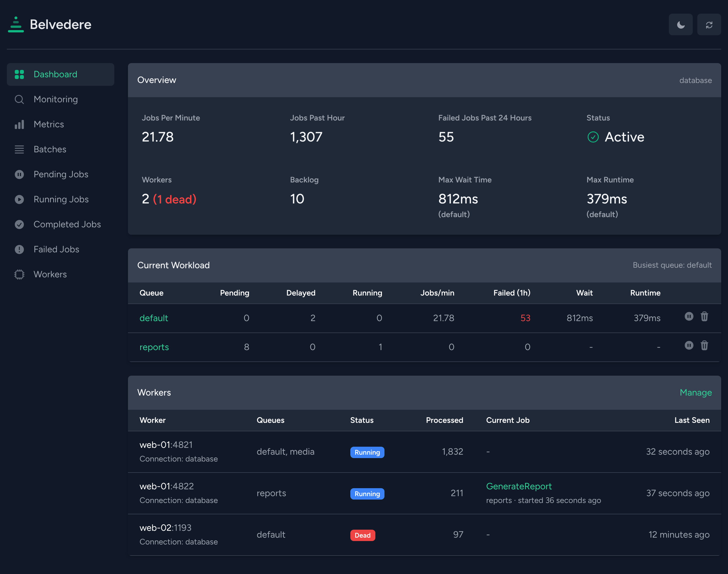Screen dimensions: 728x574
Task: Clear the reports queue via trash icon
Action: [704, 345]
